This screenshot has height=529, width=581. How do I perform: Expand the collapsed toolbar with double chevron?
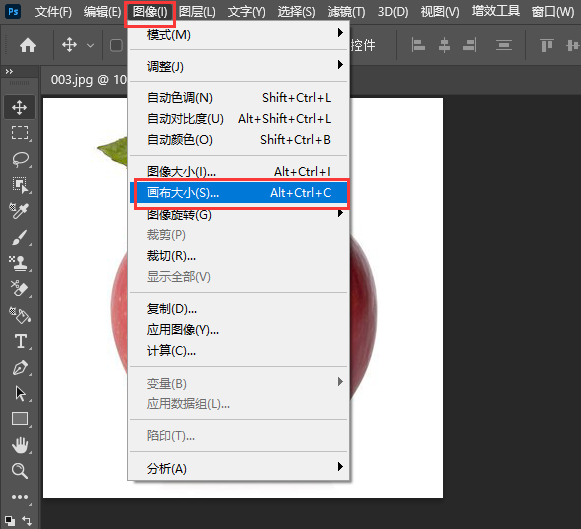click(x=9, y=71)
